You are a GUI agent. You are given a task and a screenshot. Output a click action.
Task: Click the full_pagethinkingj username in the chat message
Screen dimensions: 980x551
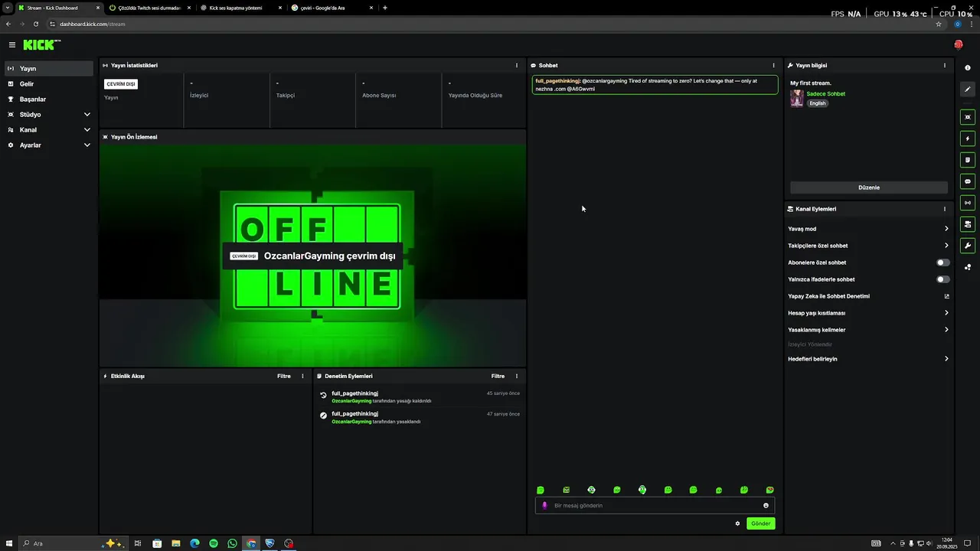pos(557,80)
